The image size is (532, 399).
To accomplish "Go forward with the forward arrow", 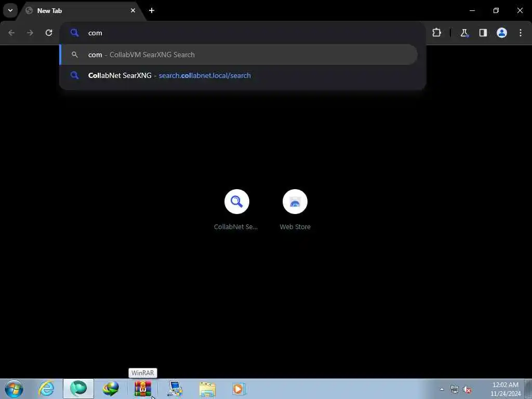I will tap(30, 33).
